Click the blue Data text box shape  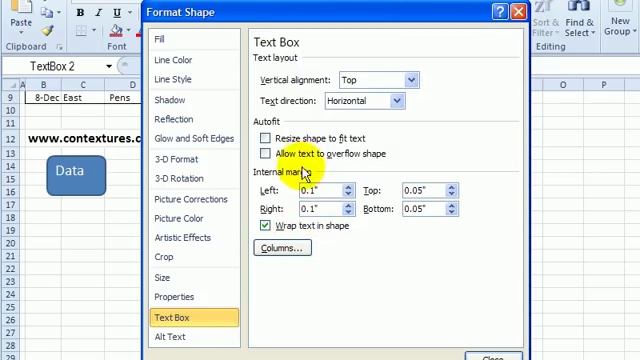pos(76,176)
